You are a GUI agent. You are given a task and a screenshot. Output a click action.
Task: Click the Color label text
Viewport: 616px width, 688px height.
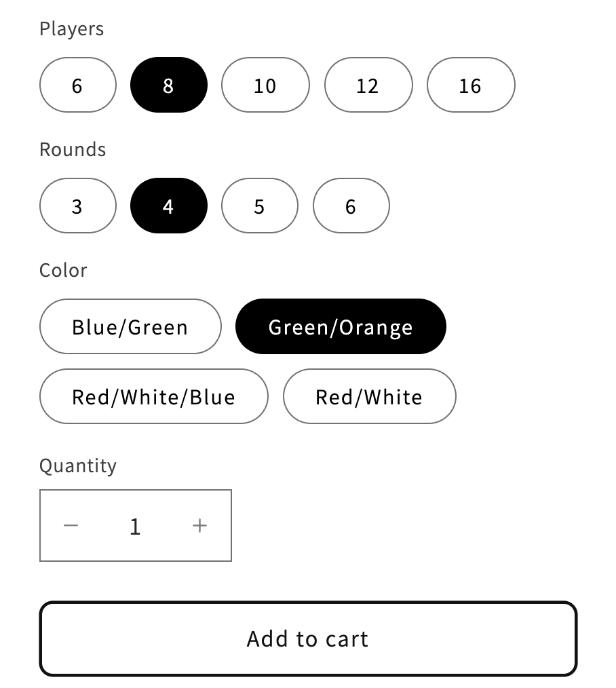pos(63,270)
